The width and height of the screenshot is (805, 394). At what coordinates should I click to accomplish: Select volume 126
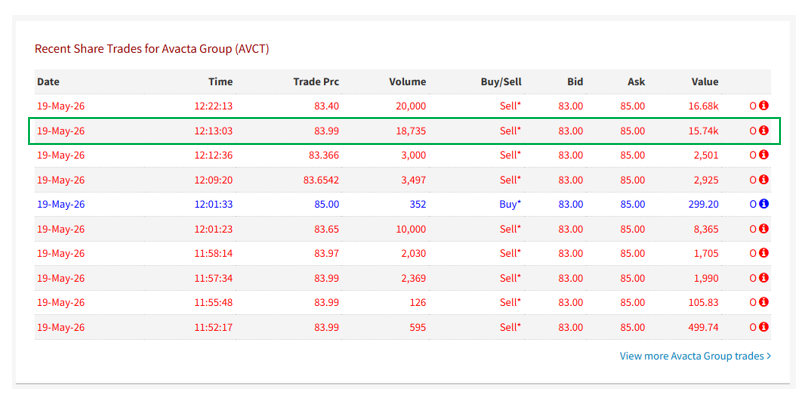(418, 303)
